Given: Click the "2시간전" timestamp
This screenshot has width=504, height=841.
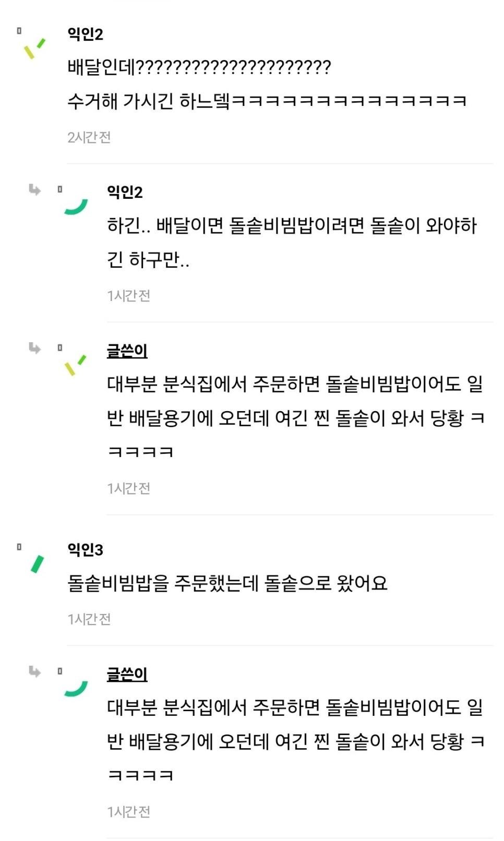Looking at the screenshot, I should 89,137.
